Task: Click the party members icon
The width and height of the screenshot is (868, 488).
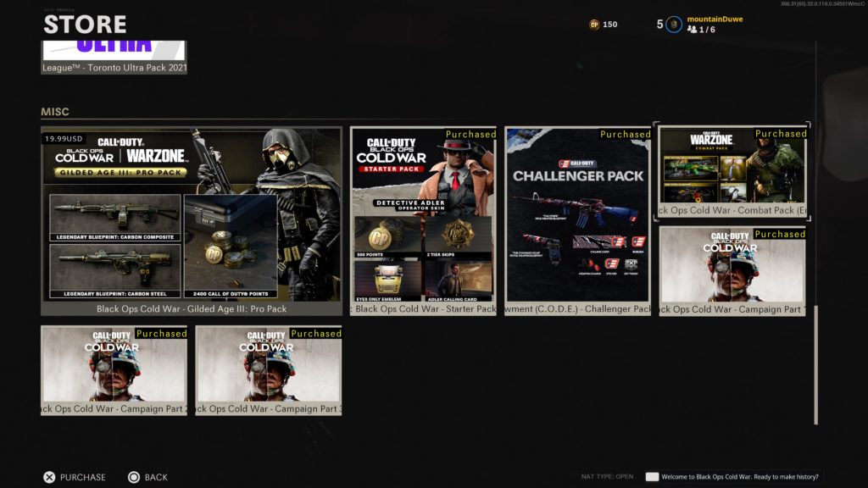Action: 692,30
